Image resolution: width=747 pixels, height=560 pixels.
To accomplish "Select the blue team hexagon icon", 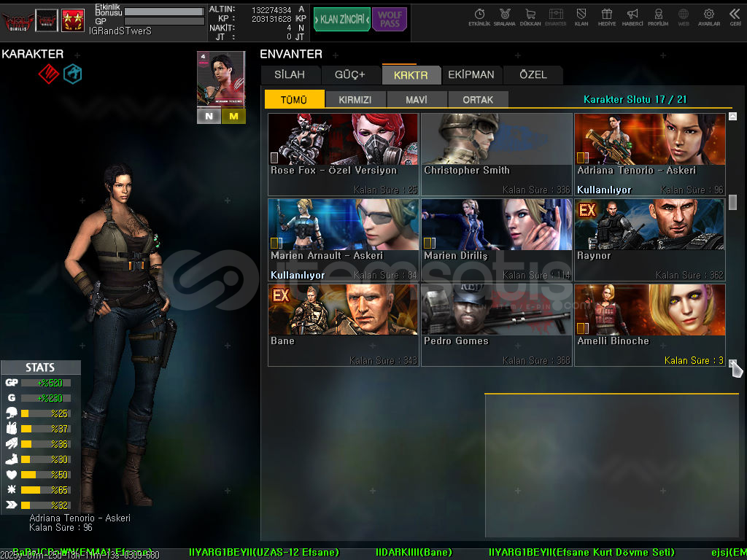I will tap(72, 74).
